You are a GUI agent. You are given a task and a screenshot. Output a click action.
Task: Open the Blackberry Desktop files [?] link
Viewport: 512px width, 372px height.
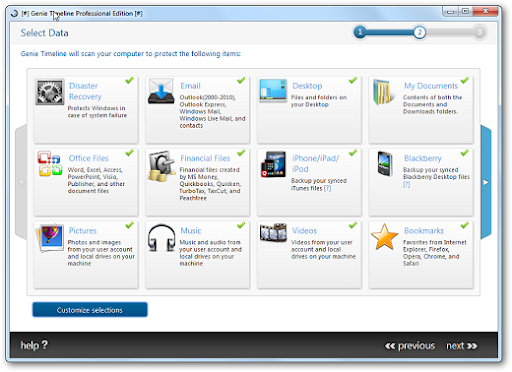(x=406, y=184)
